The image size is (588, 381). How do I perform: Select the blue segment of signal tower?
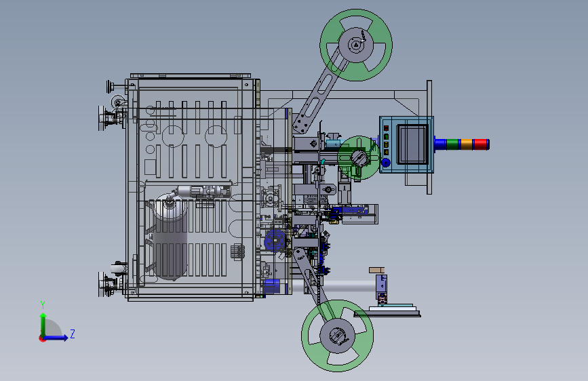(x=440, y=144)
